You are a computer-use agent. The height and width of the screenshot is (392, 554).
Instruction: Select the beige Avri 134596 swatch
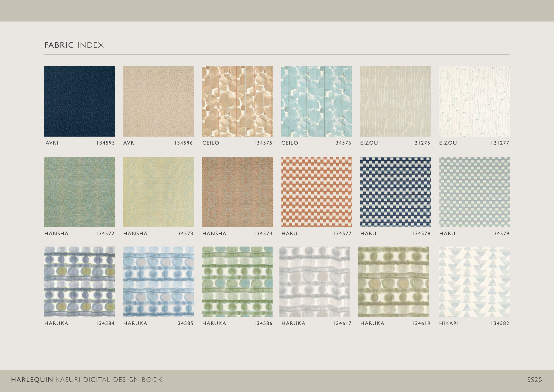click(158, 101)
